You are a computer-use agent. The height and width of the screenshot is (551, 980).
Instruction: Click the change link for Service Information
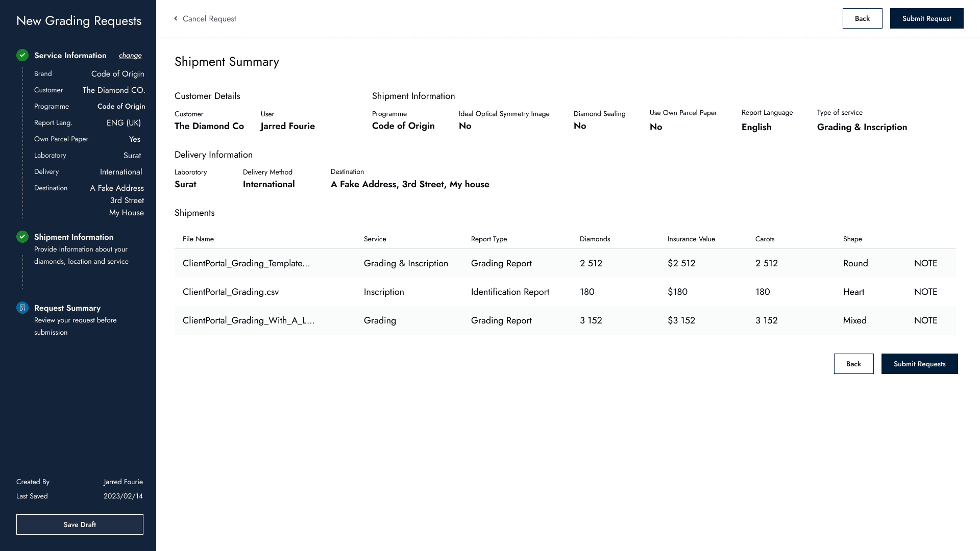coord(130,56)
